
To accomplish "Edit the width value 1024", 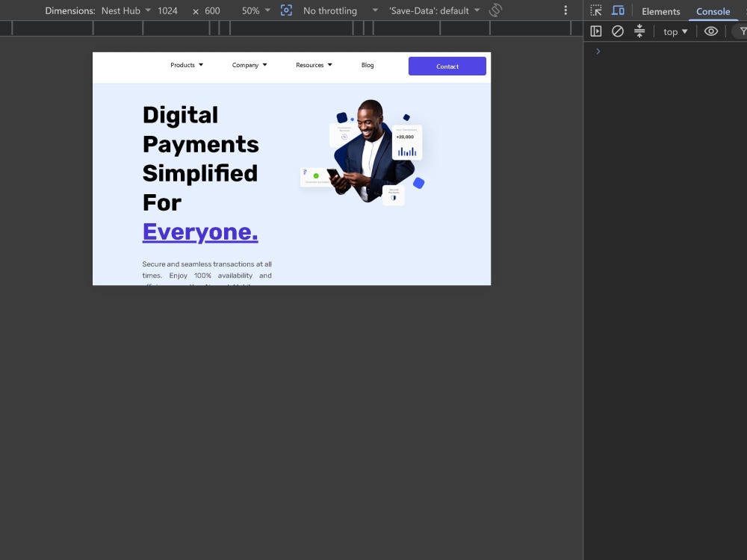I will 167,10.
